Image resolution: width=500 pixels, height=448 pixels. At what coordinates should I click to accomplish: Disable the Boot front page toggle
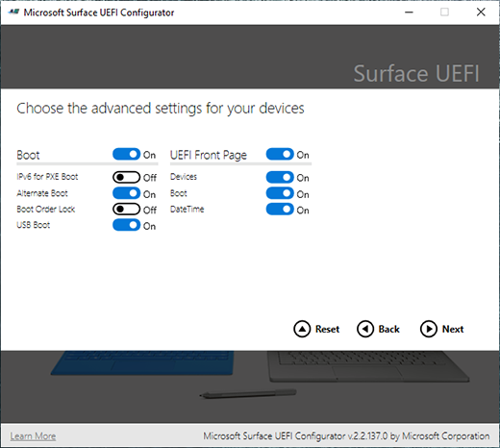[x=280, y=193]
